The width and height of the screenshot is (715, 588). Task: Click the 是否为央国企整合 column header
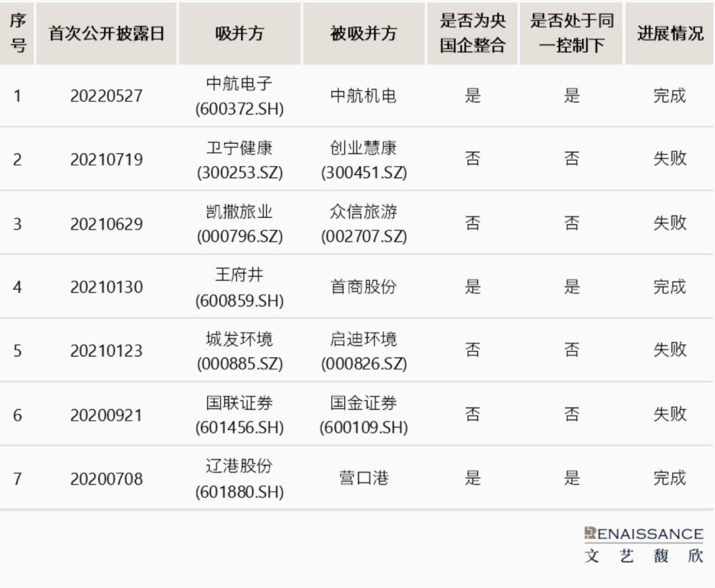(x=473, y=33)
